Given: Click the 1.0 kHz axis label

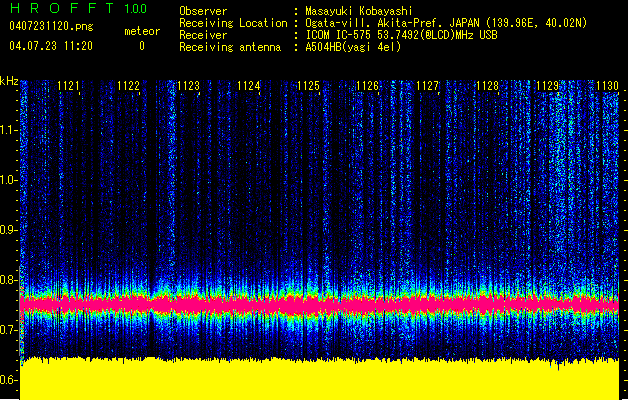Looking at the screenshot, I should coord(9,180).
